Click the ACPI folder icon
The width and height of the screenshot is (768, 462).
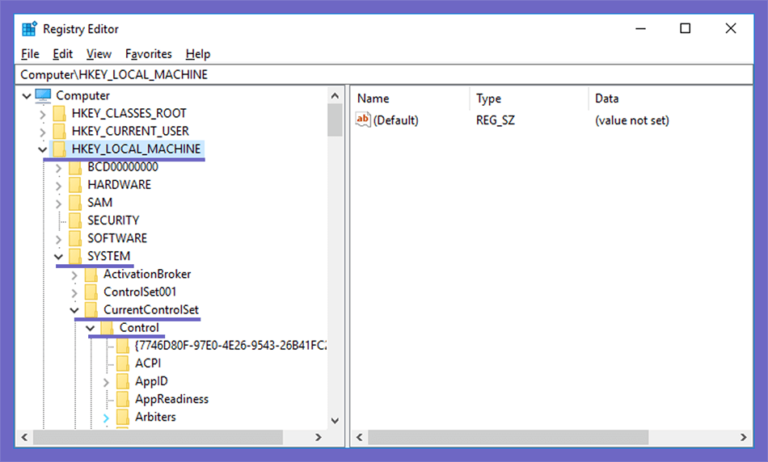tap(122, 363)
